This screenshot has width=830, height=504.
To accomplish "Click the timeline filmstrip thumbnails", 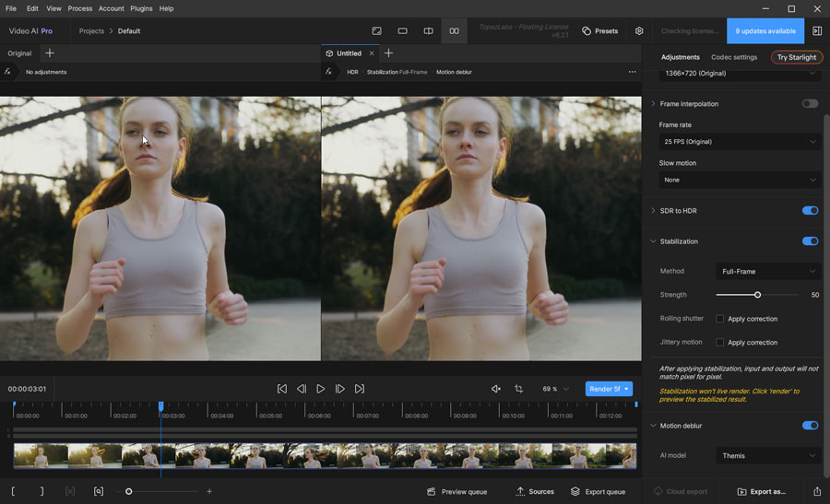I will pos(325,456).
